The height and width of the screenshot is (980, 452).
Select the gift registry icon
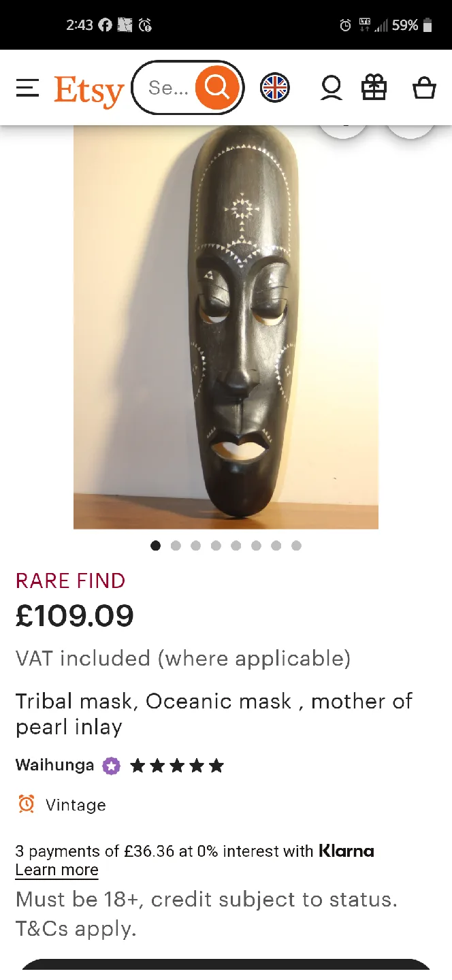[374, 87]
